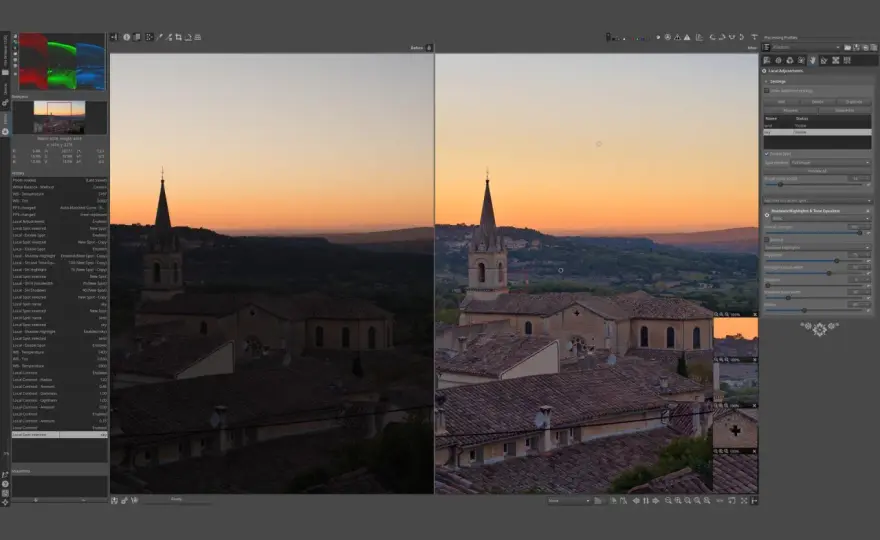Screen dimensions: 880x540
Task: Zoom in on the preview
Action: 678,501
